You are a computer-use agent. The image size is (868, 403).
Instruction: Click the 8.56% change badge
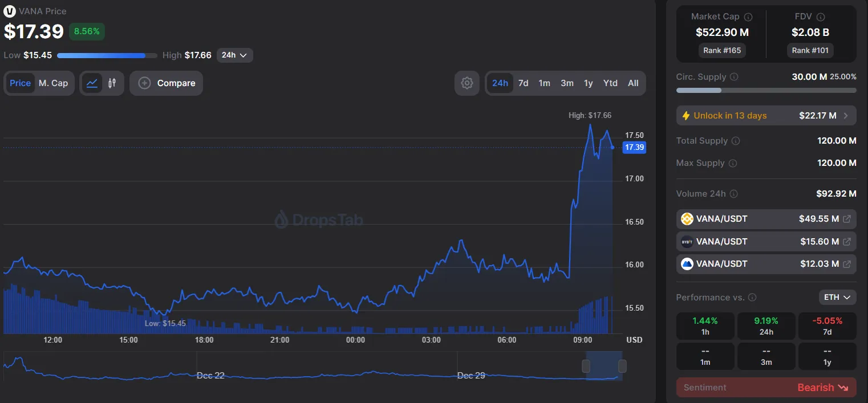(x=87, y=31)
